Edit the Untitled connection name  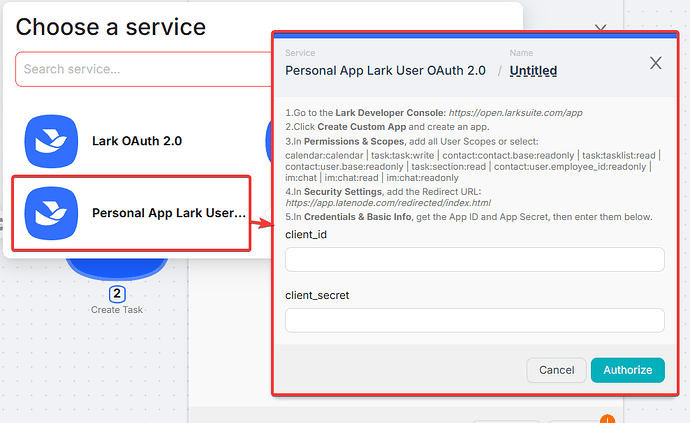tap(533, 70)
